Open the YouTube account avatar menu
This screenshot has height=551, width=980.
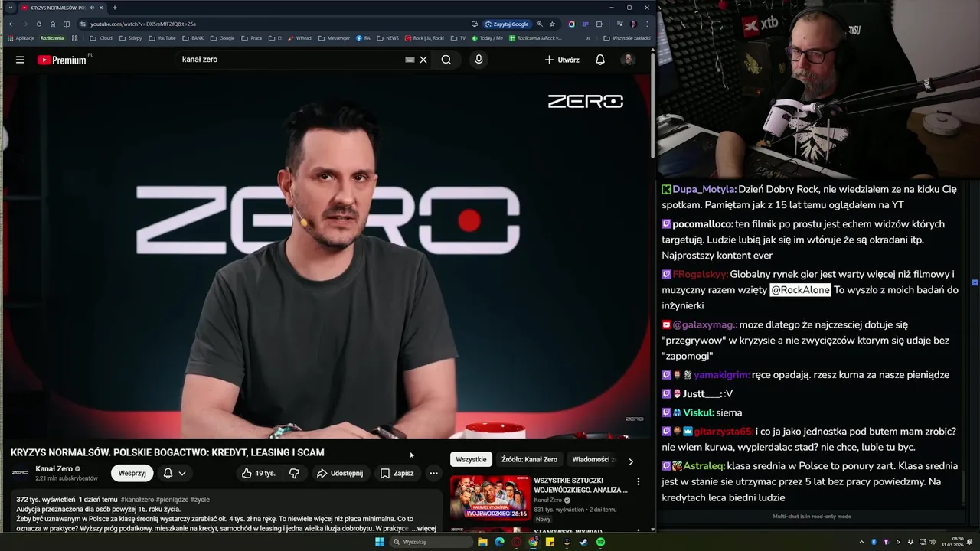click(628, 60)
